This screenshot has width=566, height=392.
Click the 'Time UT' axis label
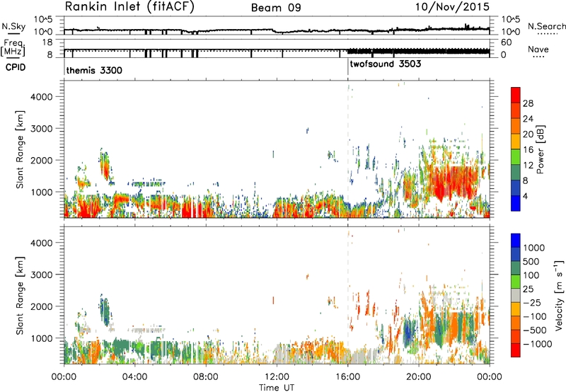[x=277, y=387]
